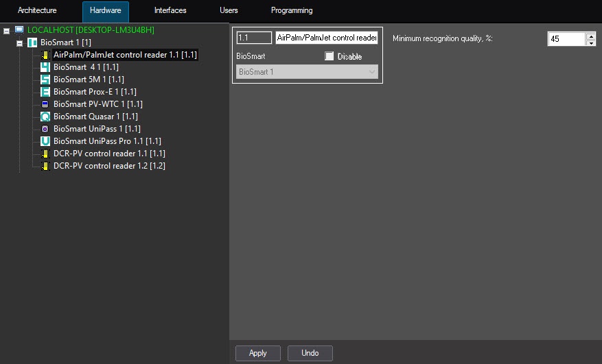Select BioSmart PV-WTC 1 [1.1] label
Image resolution: width=602 pixels, height=364 pixels.
[x=98, y=104]
